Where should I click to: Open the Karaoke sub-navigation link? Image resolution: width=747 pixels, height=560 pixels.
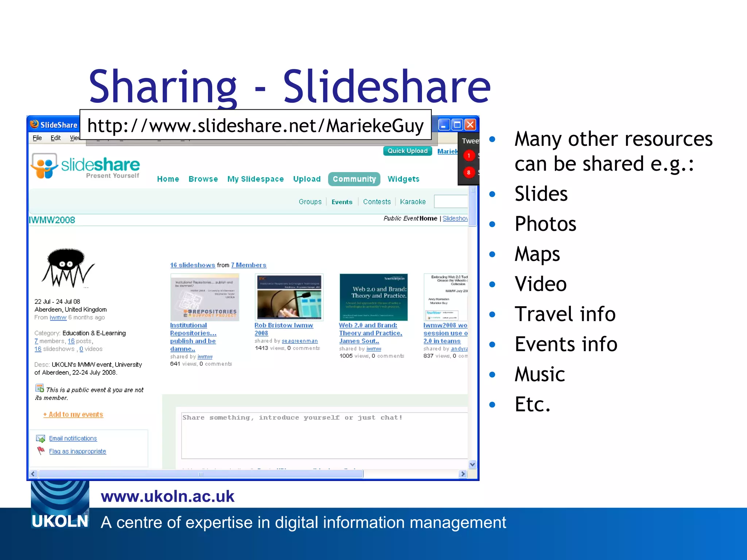[413, 202]
